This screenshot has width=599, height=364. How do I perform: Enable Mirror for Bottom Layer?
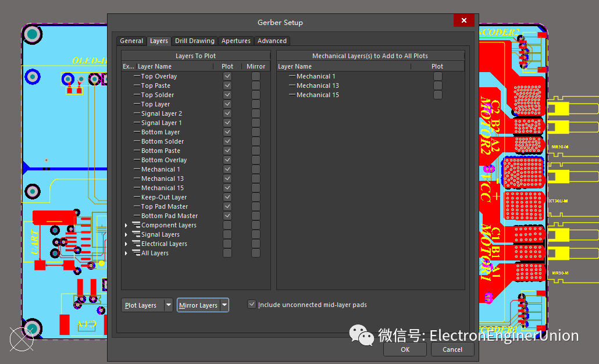coord(256,132)
